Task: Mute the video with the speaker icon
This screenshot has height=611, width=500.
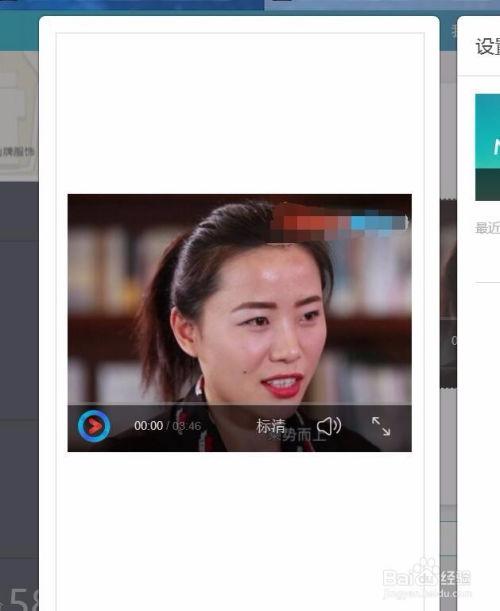Action: pyautogui.click(x=329, y=426)
